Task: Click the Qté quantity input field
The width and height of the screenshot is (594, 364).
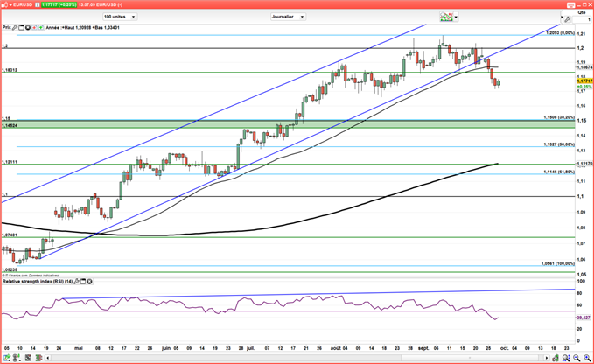Action: click(x=583, y=19)
